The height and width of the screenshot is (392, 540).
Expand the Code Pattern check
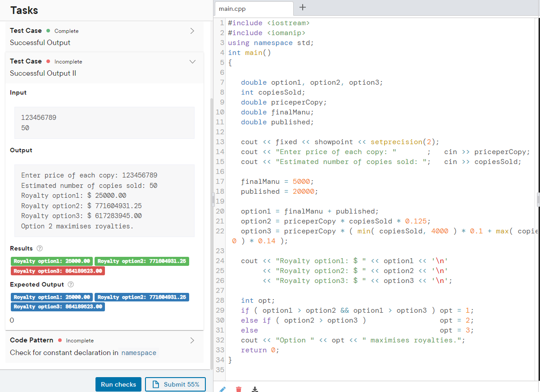(x=192, y=340)
